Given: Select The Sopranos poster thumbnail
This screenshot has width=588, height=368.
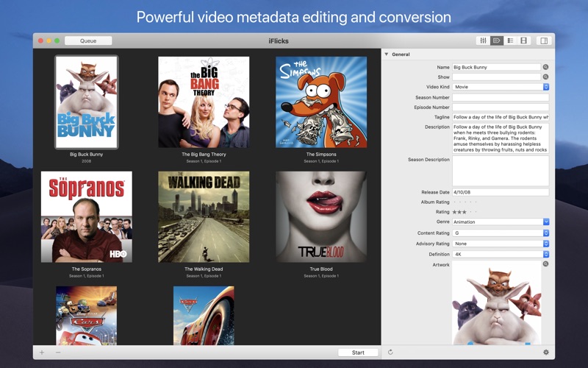Looking at the screenshot, I should 86,217.
